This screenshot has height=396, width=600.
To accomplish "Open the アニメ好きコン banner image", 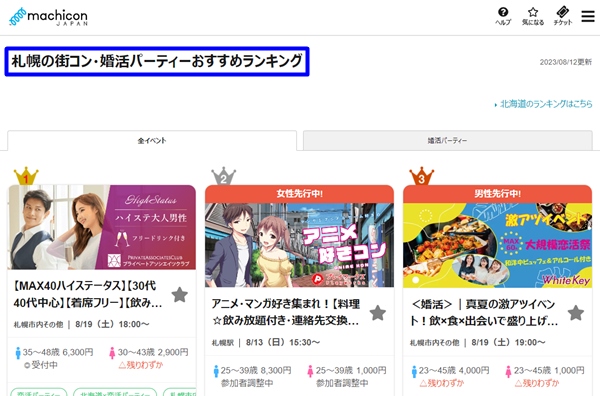I will tap(299, 245).
